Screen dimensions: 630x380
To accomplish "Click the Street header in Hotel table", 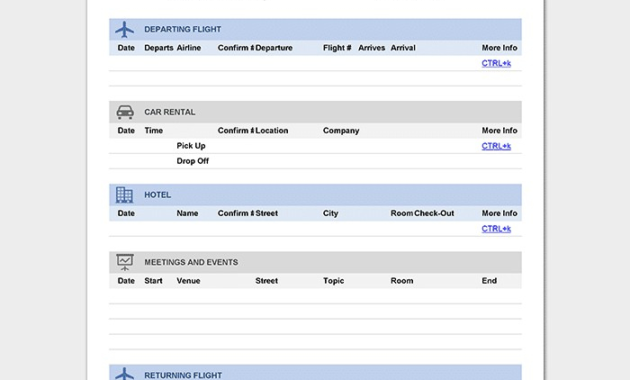I will click(266, 213).
